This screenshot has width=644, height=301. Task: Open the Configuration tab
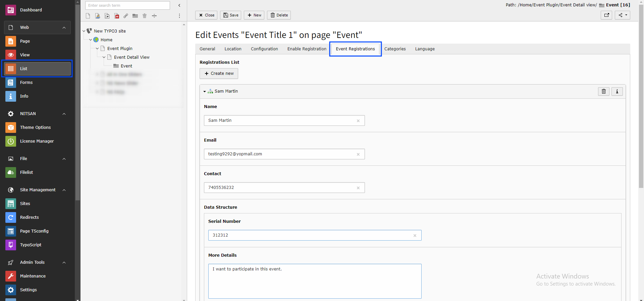(x=265, y=49)
